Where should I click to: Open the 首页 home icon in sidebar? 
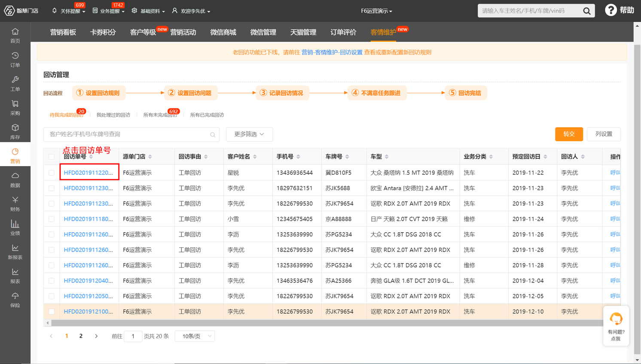15,35
